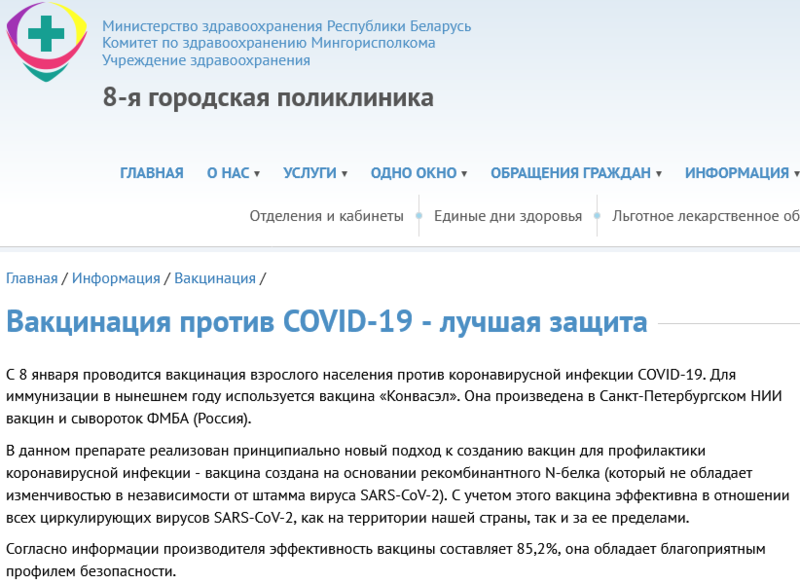Expand the О НАС dropdown menu

233,173
